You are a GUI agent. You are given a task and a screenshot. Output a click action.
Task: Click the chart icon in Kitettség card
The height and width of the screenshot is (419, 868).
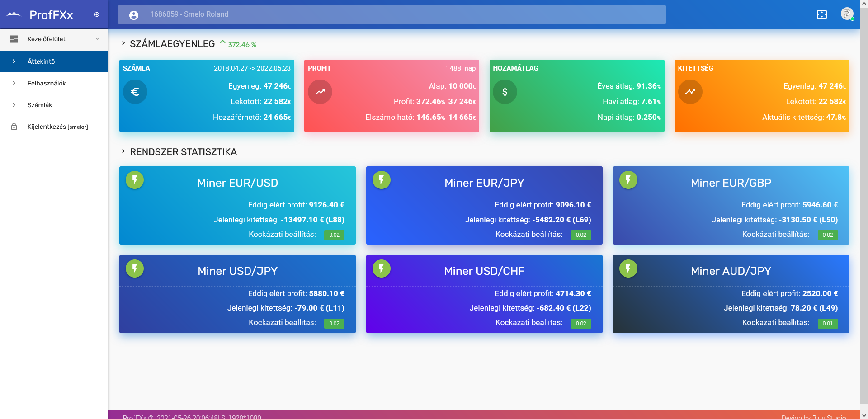[x=690, y=92]
